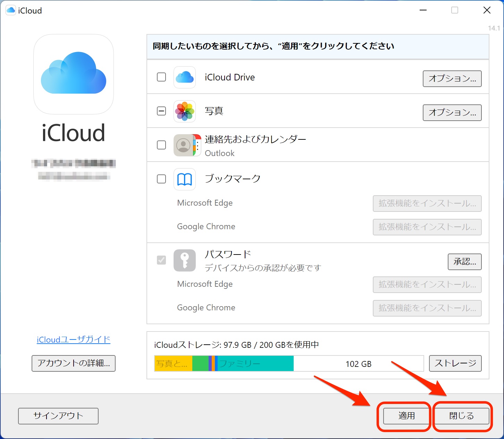Screen dimensions: 504x439
Task: Click Google Chrome text under パスワード
Action: coord(206,308)
